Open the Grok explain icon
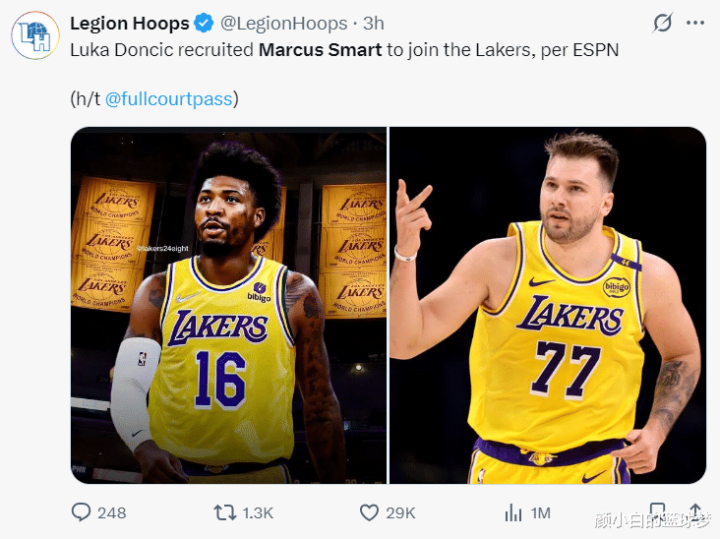This screenshot has height=539, width=720. pos(662,23)
